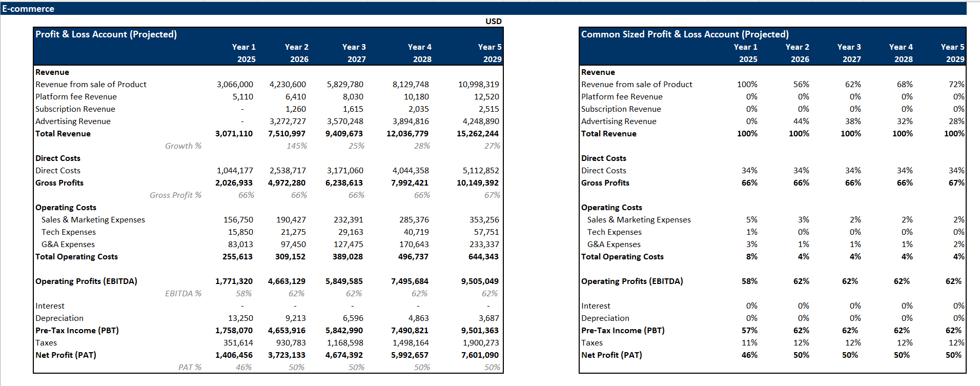Select common-sized Total Operating Costs 8% cell
The image size is (980, 386).
751,257
